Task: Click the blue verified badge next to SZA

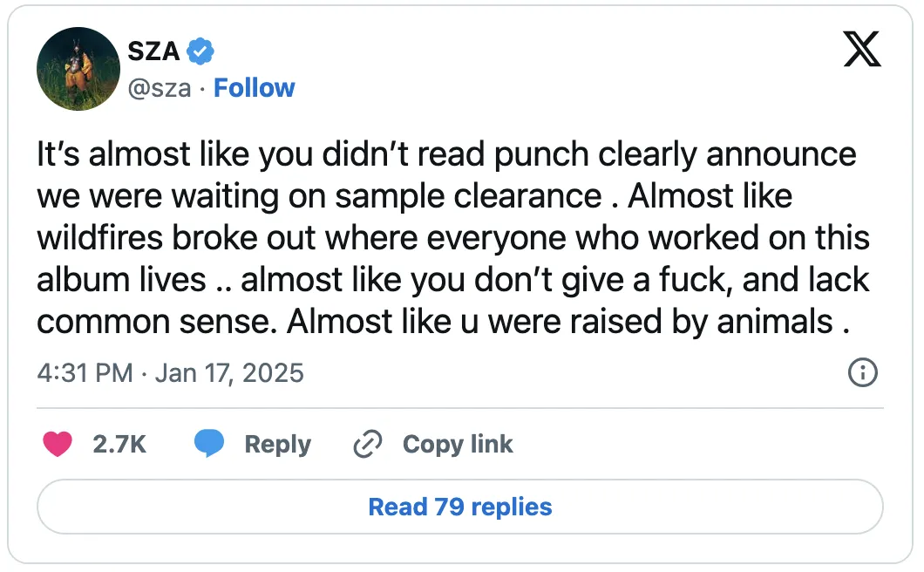Action: point(200,51)
